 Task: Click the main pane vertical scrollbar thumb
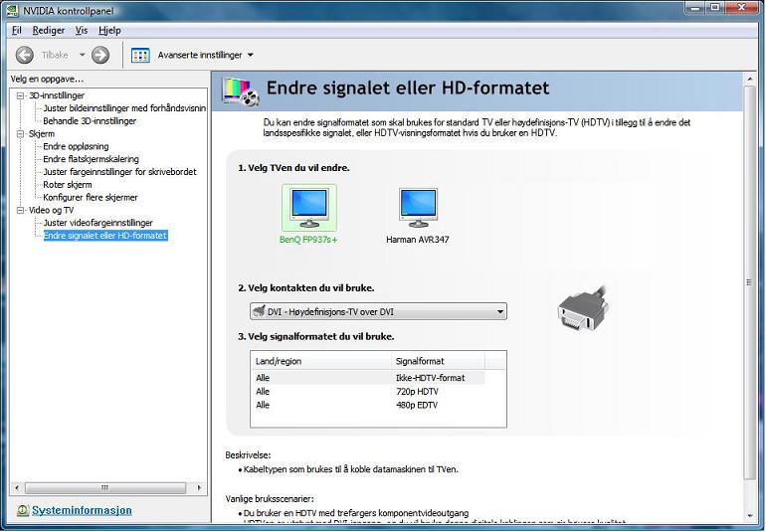[749, 282]
